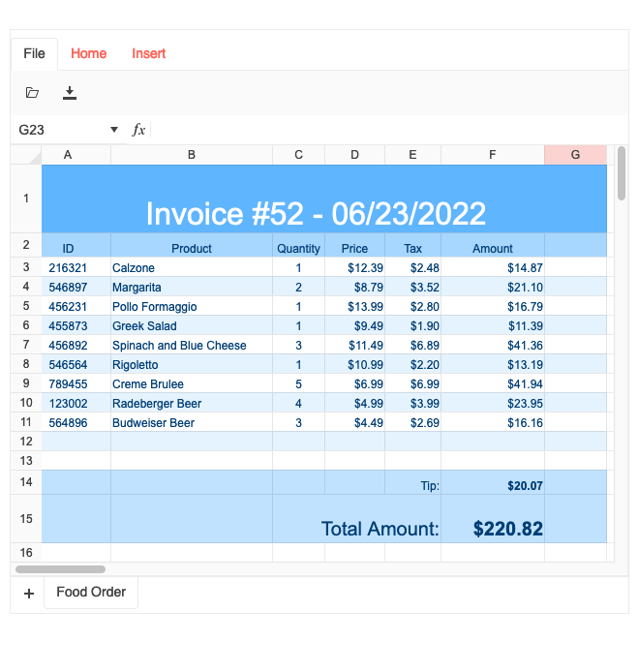Select the total value $220.82

point(493,519)
